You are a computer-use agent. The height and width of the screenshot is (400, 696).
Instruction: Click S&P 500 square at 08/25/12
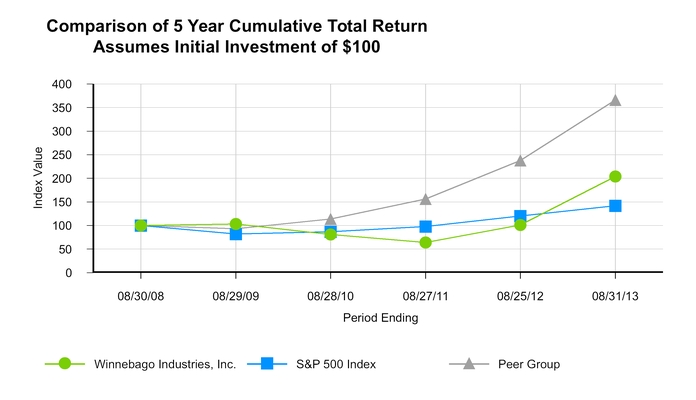(520, 216)
